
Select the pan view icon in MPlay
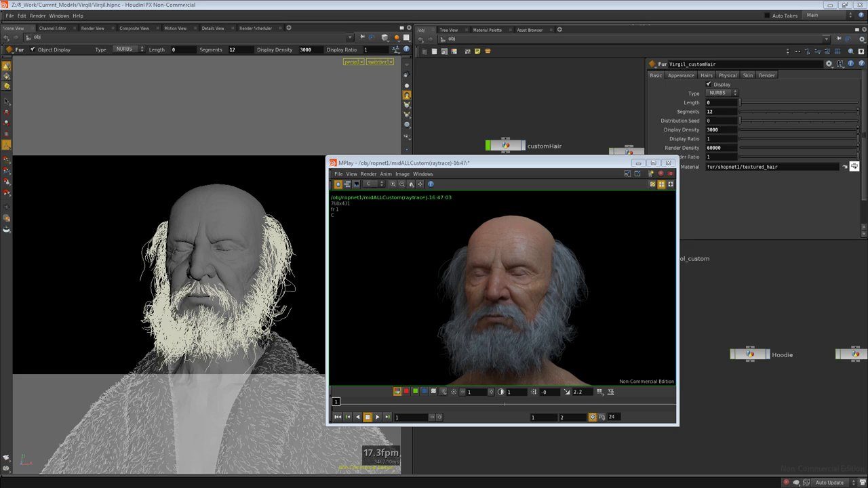tap(420, 184)
